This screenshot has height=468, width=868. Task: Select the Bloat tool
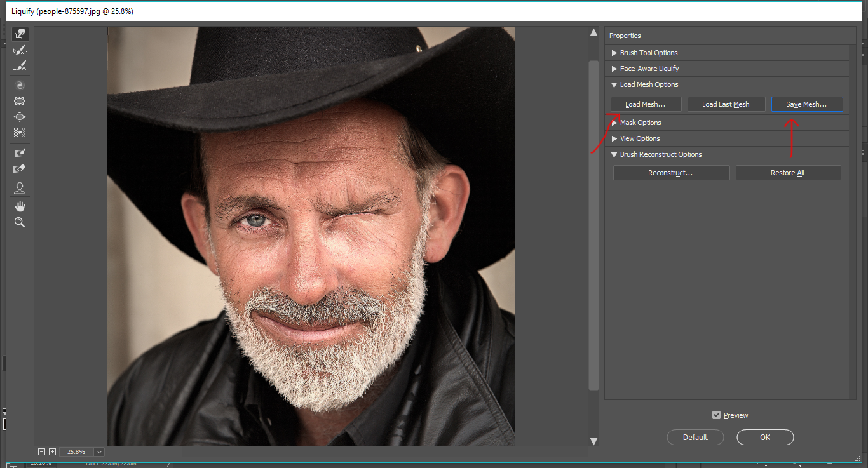click(x=20, y=117)
